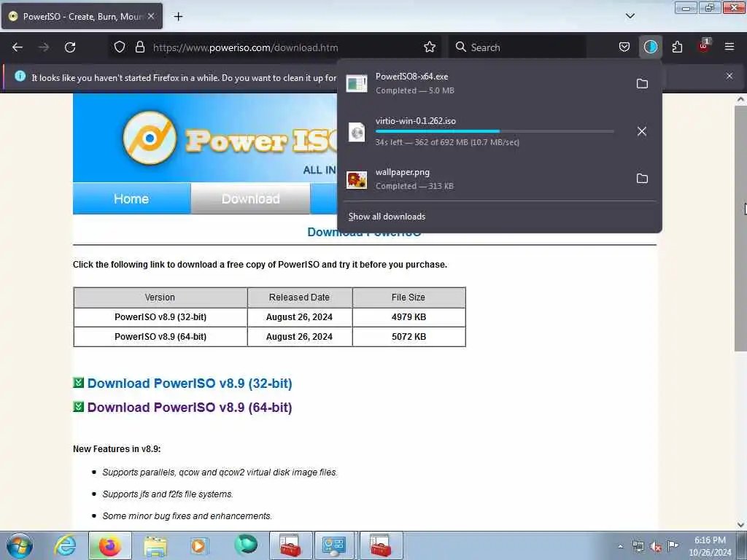Click the scrollbar up arrow
The height and width of the screenshot is (560, 747).
(740, 99)
